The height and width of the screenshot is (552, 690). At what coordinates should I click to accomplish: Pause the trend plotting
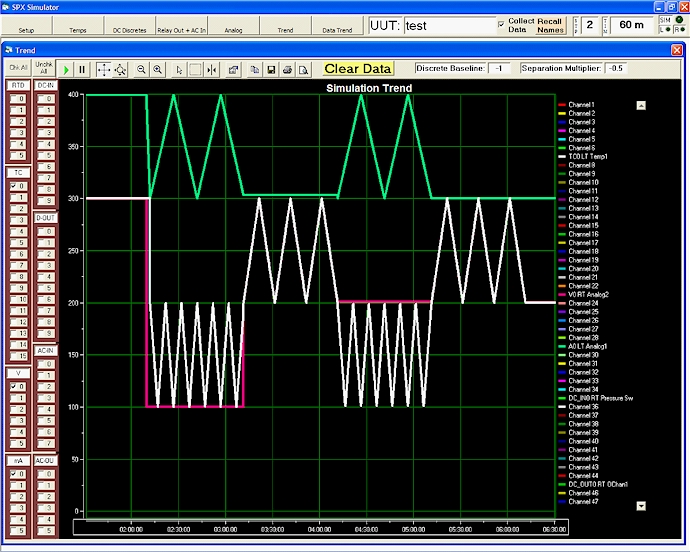(82, 70)
